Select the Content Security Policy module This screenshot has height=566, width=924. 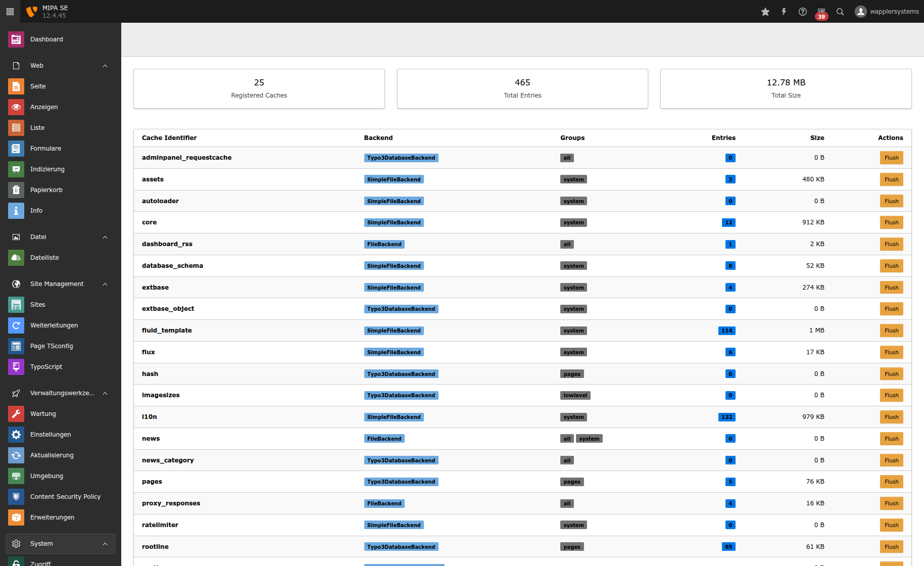pyautogui.click(x=65, y=496)
